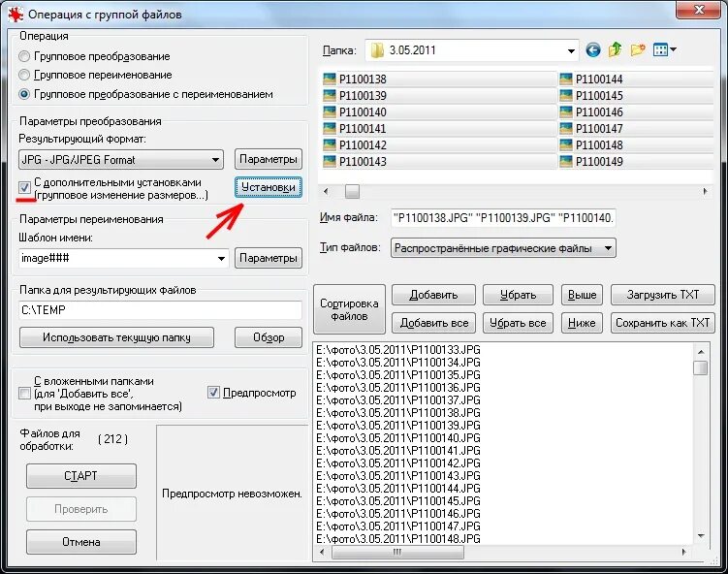Select list entry E:\фото\3.05.2011\P1100148.JPG

pos(398,539)
